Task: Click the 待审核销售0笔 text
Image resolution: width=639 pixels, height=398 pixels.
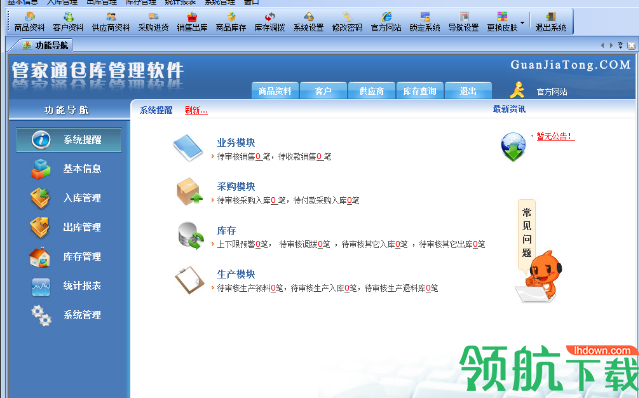Action: tap(243, 156)
